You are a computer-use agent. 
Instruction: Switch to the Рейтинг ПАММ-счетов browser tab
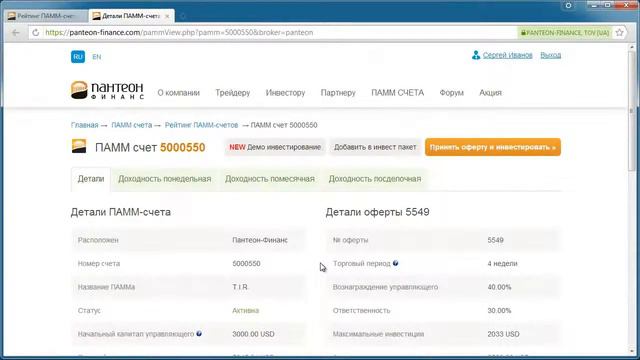pyautogui.click(x=46, y=16)
